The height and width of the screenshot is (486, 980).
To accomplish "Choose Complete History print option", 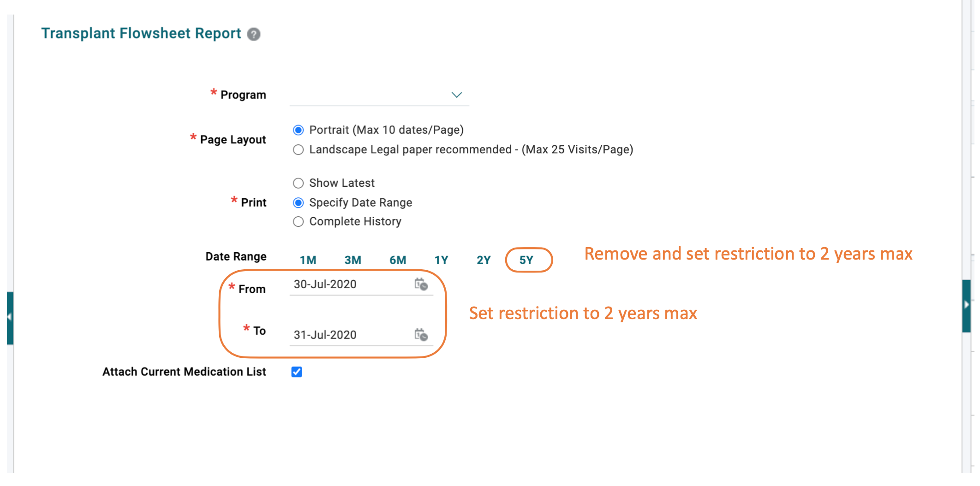I will [299, 222].
